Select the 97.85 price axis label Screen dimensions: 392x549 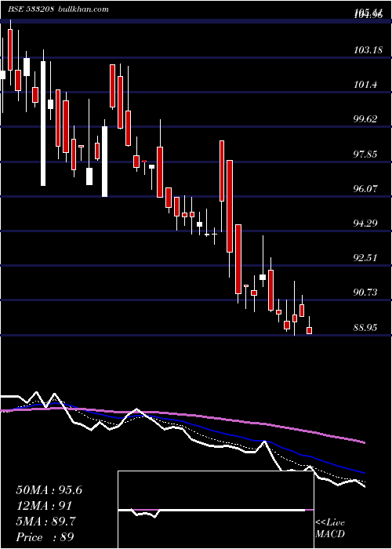pos(365,154)
